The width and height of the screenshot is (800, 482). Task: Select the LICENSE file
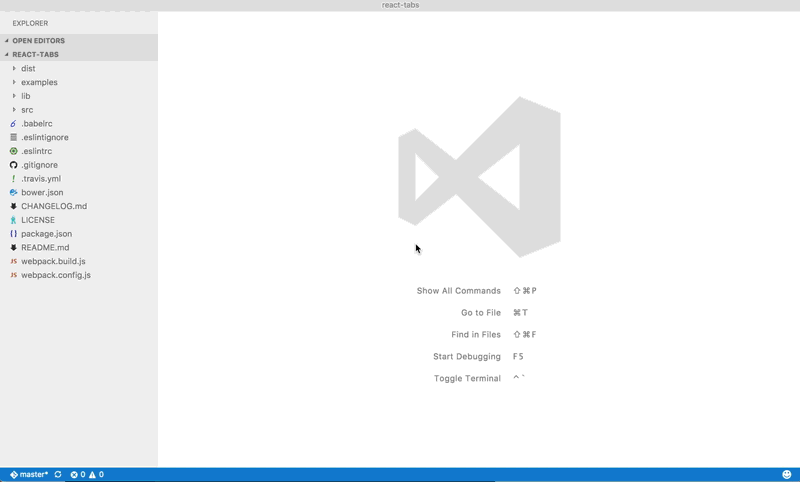point(38,220)
